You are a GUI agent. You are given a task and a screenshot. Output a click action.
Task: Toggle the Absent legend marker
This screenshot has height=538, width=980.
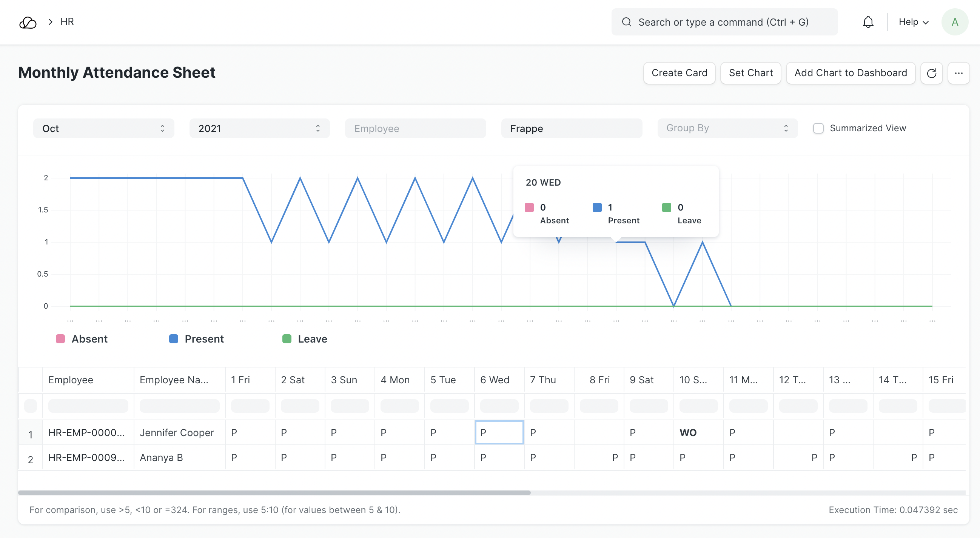60,339
